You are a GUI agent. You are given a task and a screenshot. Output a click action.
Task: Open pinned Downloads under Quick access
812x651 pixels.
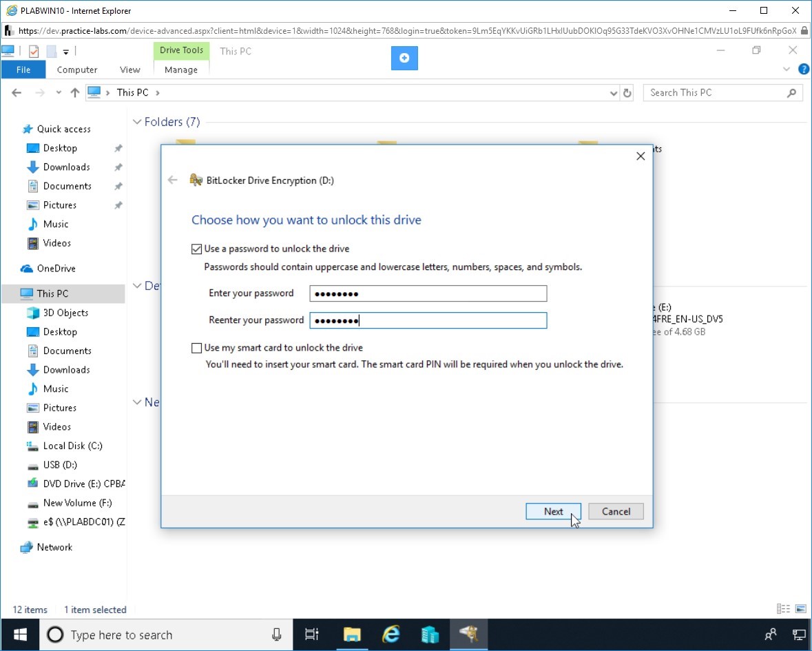pyautogui.click(x=66, y=167)
